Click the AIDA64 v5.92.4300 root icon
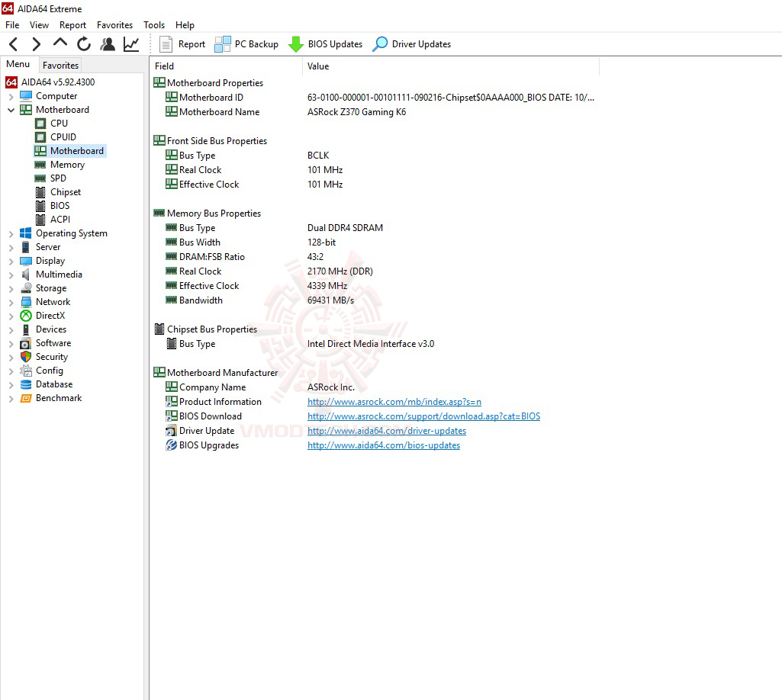Viewport: 782px width, 700px height. pyautogui.click(x=11, y=82)
